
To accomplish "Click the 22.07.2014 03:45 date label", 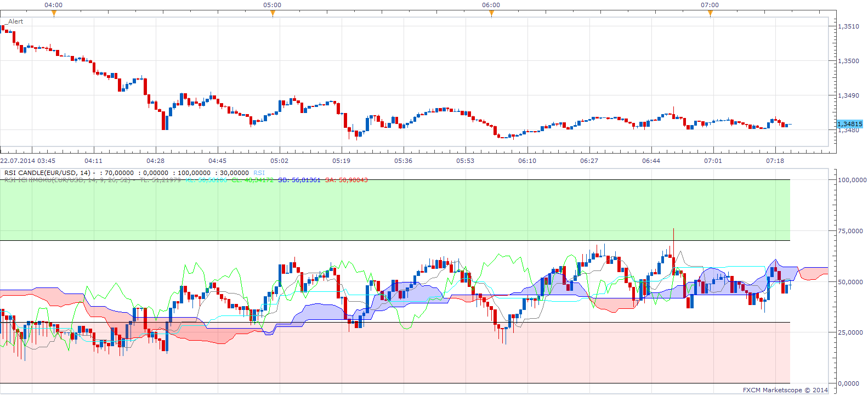I will 28,161.
